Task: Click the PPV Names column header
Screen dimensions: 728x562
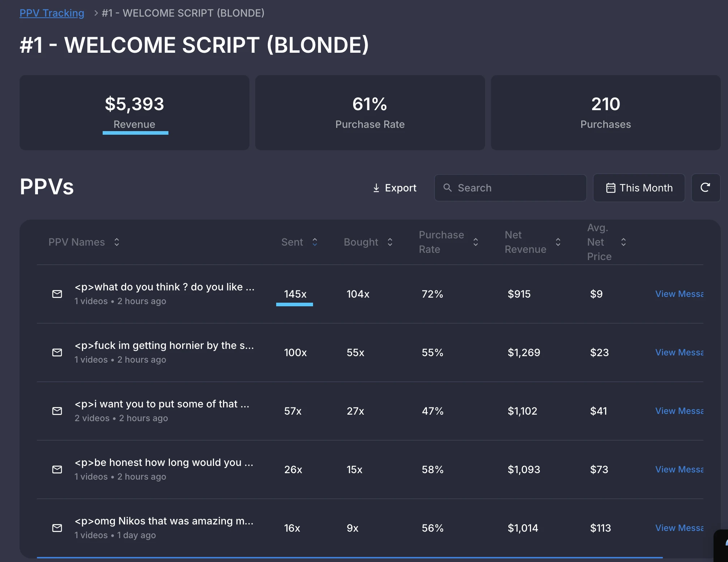Action: click(x=77, y=242)
